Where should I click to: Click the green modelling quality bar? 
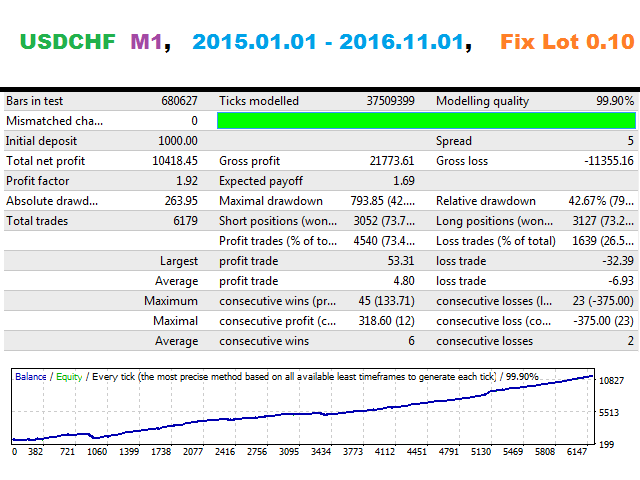tap(426, 121)
